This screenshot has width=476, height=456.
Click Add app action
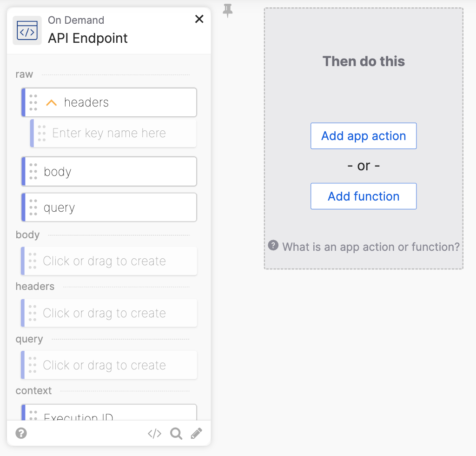point(364,135)
